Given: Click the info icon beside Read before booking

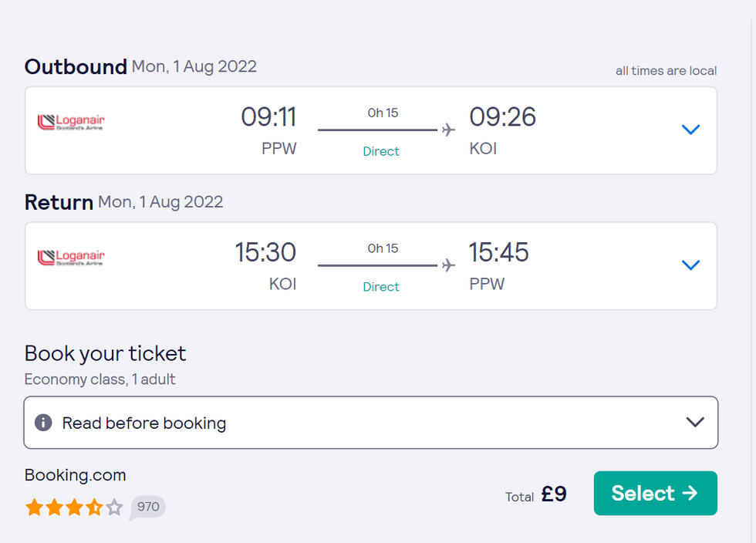Looking at the screenshot, I should point(44,423).
